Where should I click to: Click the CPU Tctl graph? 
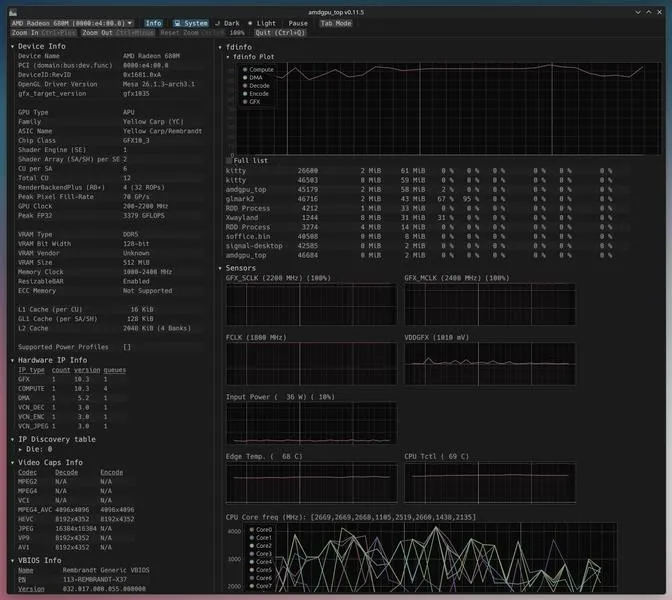[490, 483]
